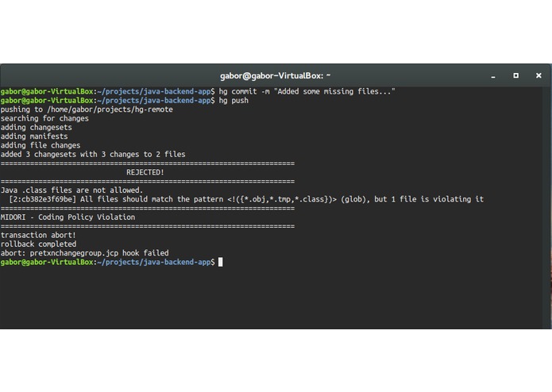This screenshot has width=552, height=392.
Task: Click the 'adding file changes' line
Action: coord(41,145)
